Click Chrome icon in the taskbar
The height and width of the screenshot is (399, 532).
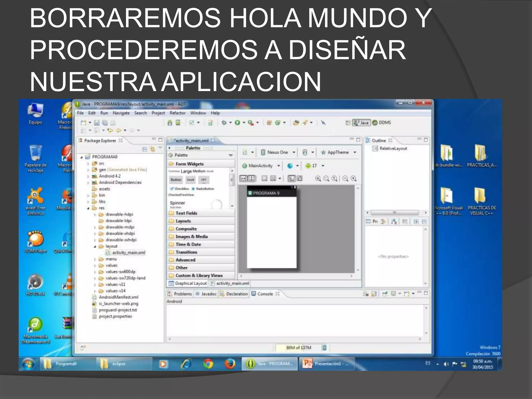(208, 364)
